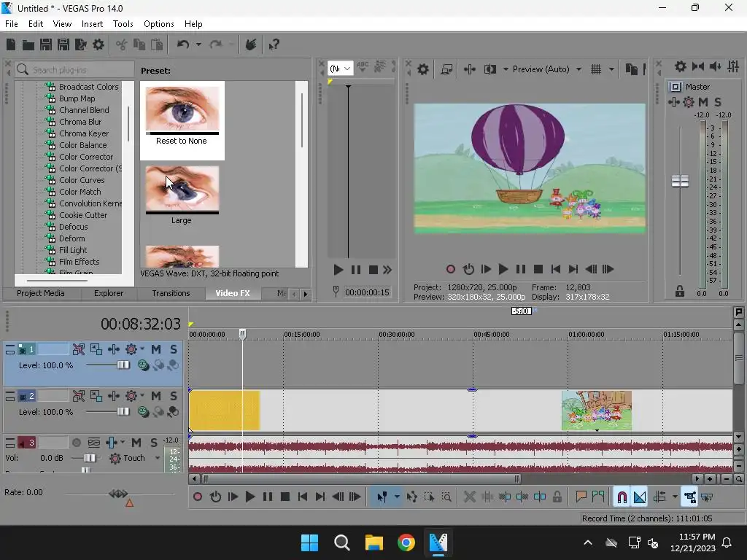The image size is (747, 560).
Task: Click the Search plug-ins field
Action: (x=75, y=70)
